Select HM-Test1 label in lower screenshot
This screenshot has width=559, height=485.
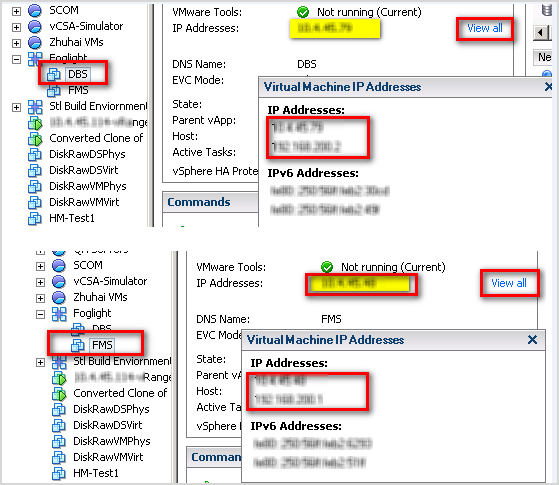[96, 473]
